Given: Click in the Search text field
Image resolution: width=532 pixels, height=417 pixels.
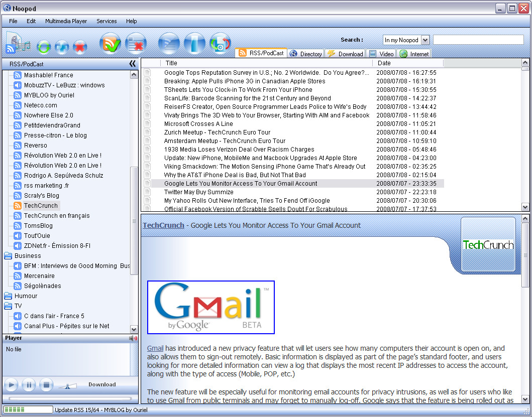Looking at the screenshot, I should (478, 40).
